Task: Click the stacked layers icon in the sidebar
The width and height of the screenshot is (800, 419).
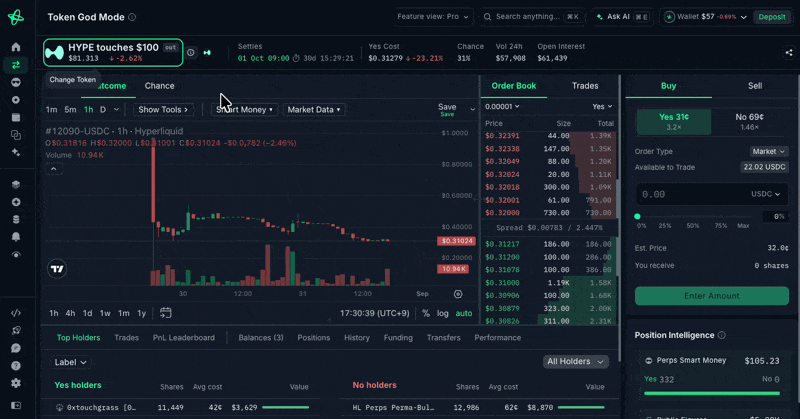Action: point(16,184)
